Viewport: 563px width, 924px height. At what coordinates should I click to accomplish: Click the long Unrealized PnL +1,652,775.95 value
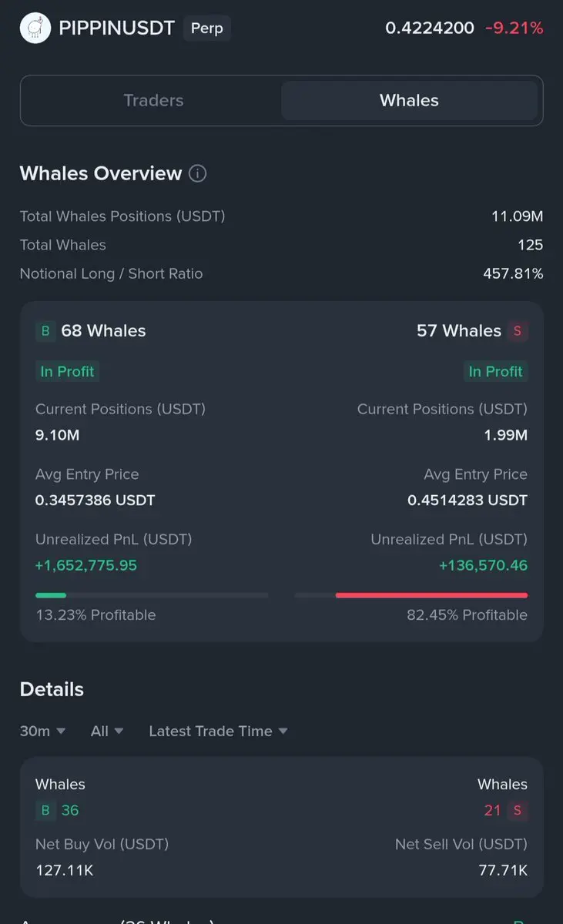(86, 565)
